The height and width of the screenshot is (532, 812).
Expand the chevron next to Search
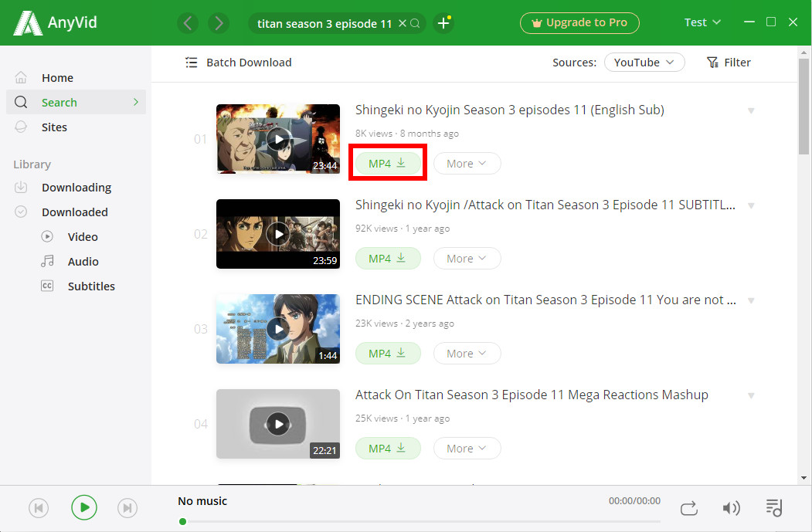pyautogui.click(x=136, y=102)
